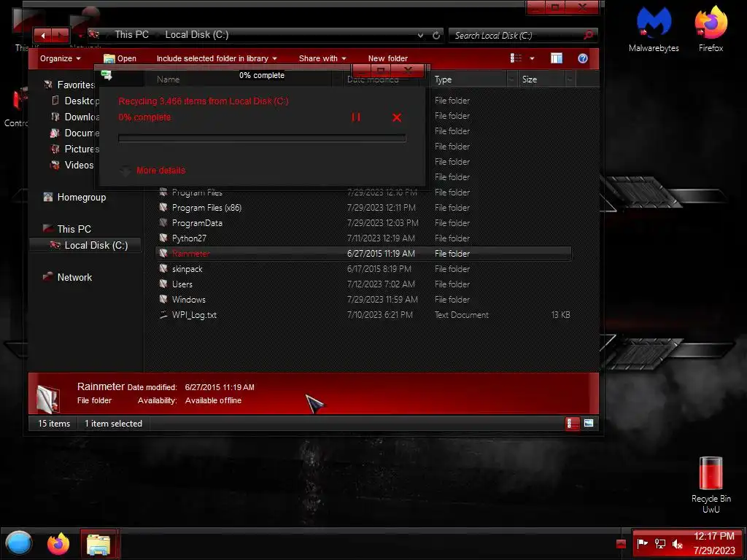Click the Back navigation arrow
747x560 pixels.
43,35
